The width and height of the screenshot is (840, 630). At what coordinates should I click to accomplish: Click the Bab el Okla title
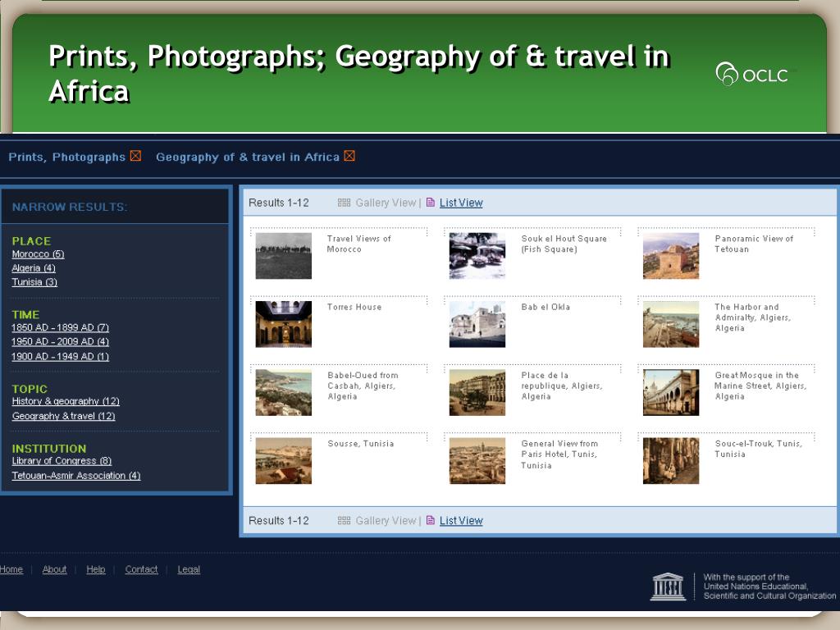pyautogui.click(x=546, y=307)
